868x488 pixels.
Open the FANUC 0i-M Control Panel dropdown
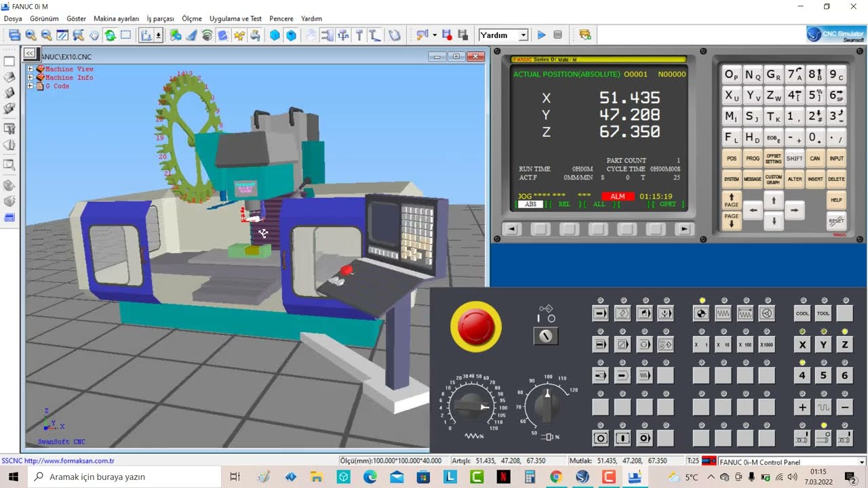(862, 462)
